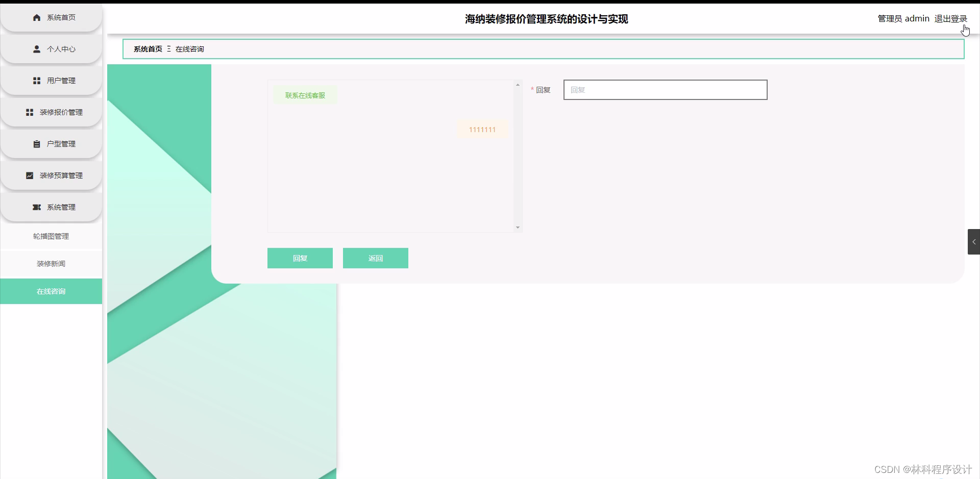Expand the 装修报价管理 sidebar menu
The width and height of the screenshot is (980, 479).
point(51,112)
